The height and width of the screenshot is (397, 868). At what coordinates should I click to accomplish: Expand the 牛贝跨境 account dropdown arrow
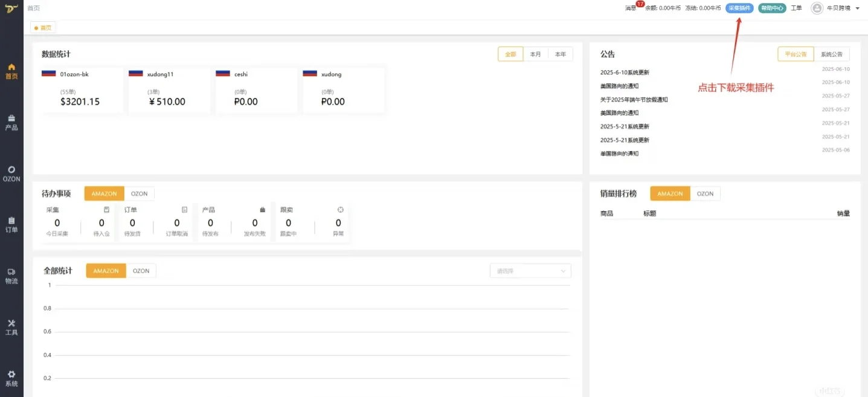tap(858, 8)
